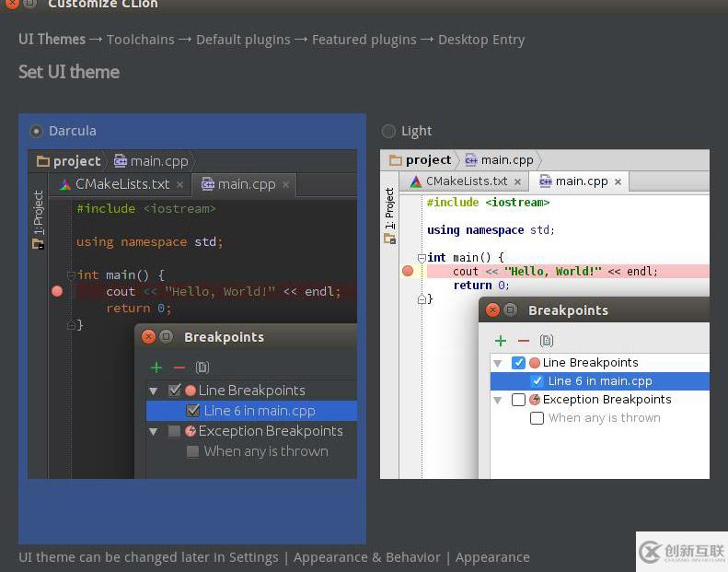Click the Default plugins breadcrumb step
Viewport: 728px width, 572px height.
point(243,40)
